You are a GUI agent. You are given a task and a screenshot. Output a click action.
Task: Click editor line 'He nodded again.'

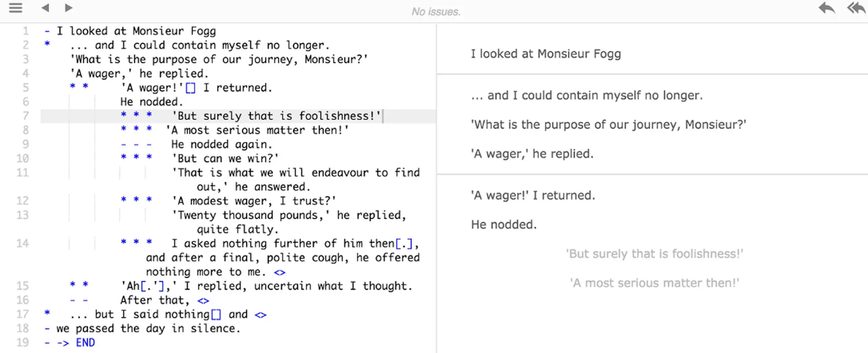click(x=222, y=144)
